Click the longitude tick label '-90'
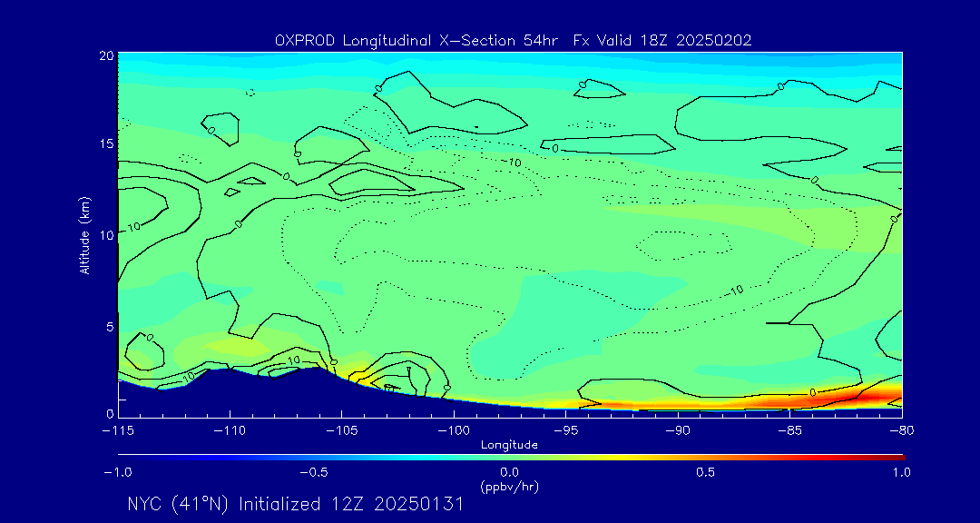980x523 pixels. pyautogui.click(x=678, y=431)
